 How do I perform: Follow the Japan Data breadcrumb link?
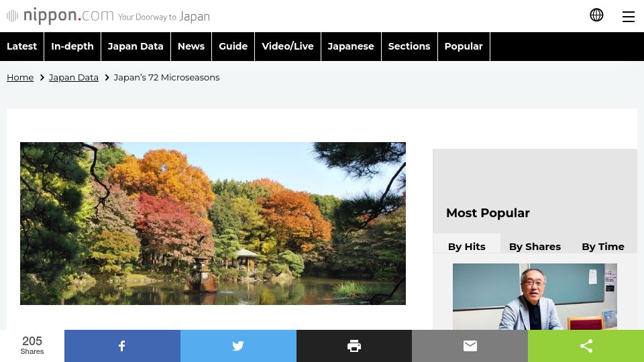tap(74, 78)
